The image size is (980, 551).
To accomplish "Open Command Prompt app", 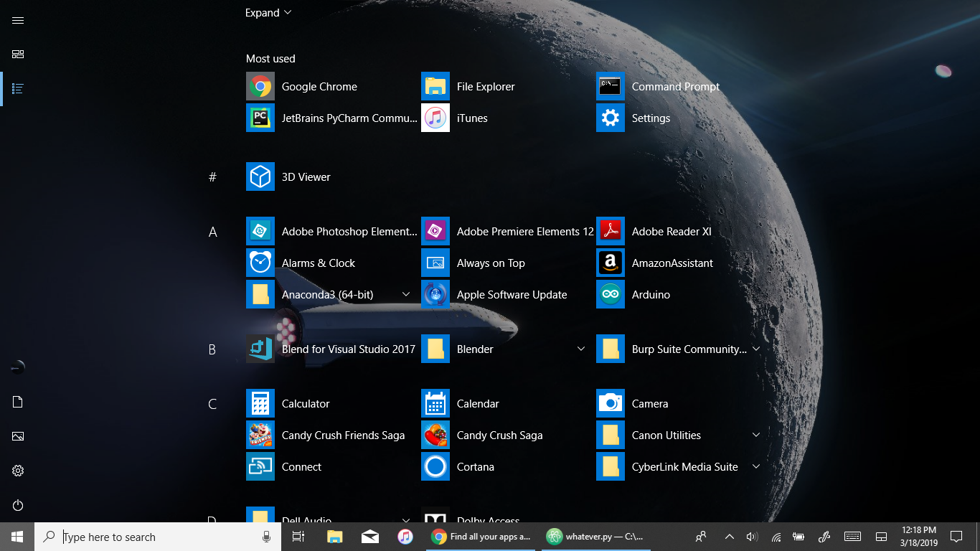I will (x=682, y=86).
